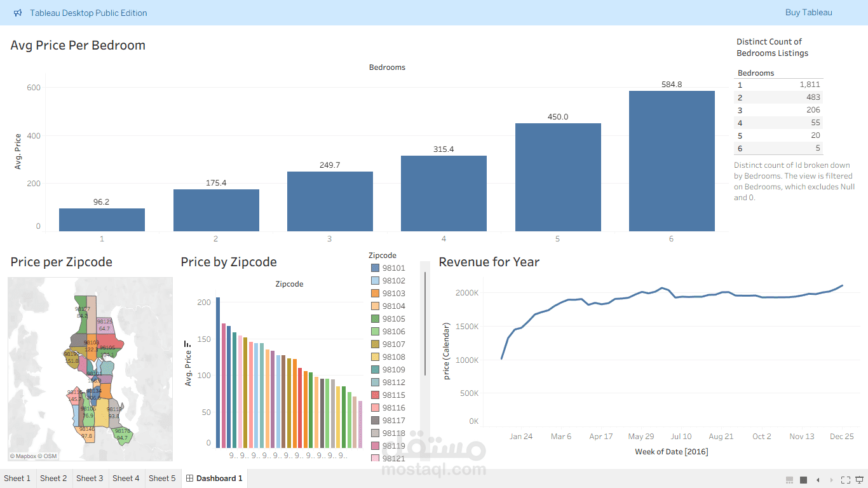
Task: Highlight the 98106 legend color swatch
Action: click(x=375, y=332)
